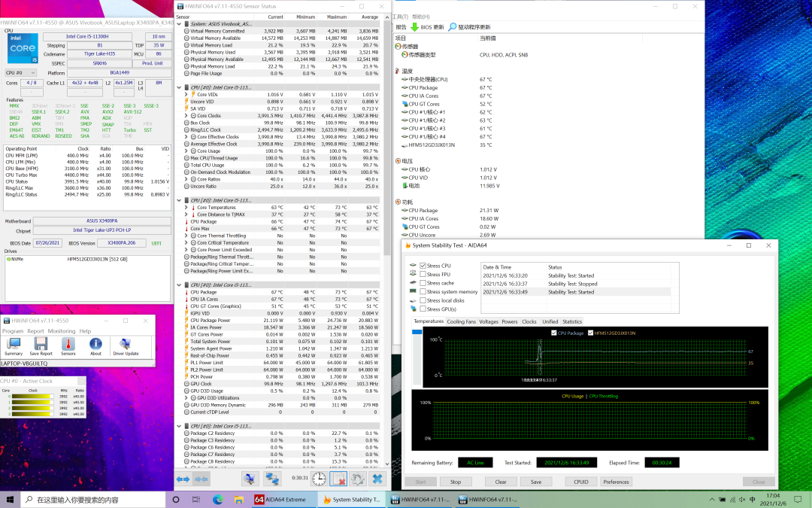812x508 pixels.
Task: Enable Stress system memory checkbox
Action: coord(423,292)
